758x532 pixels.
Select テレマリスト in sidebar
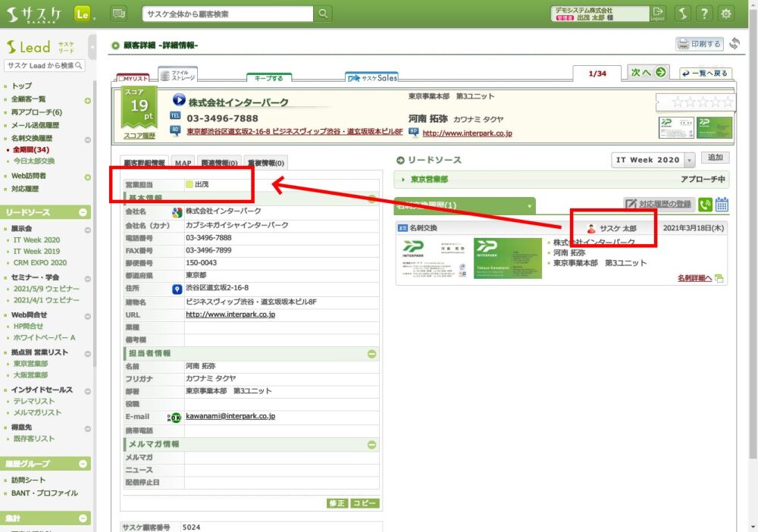click(34, 401)
